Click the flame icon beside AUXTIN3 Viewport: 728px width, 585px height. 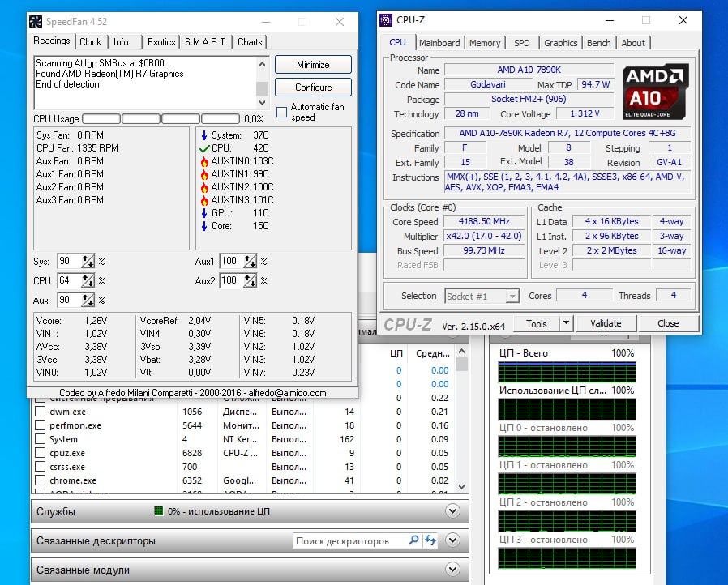tap(204, 200)
